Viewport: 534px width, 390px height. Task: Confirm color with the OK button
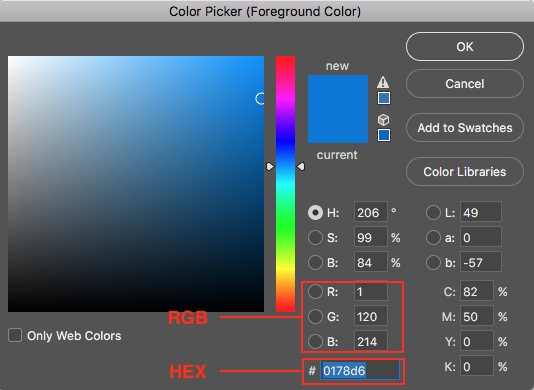pyautogui.click(x=465, y=47)
